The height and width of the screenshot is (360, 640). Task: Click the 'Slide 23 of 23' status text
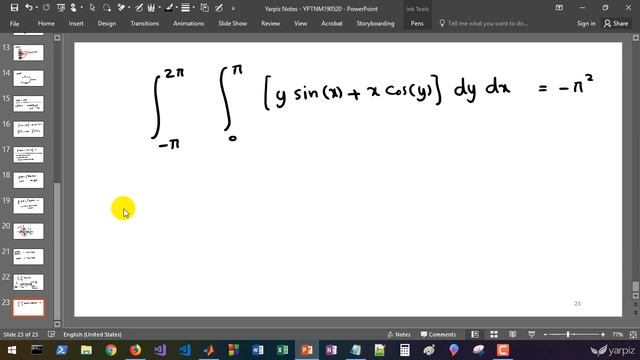[20, 334]
